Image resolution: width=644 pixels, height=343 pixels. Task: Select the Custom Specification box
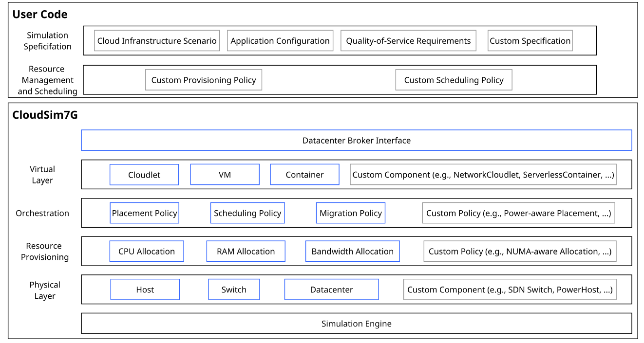[530, 41]
